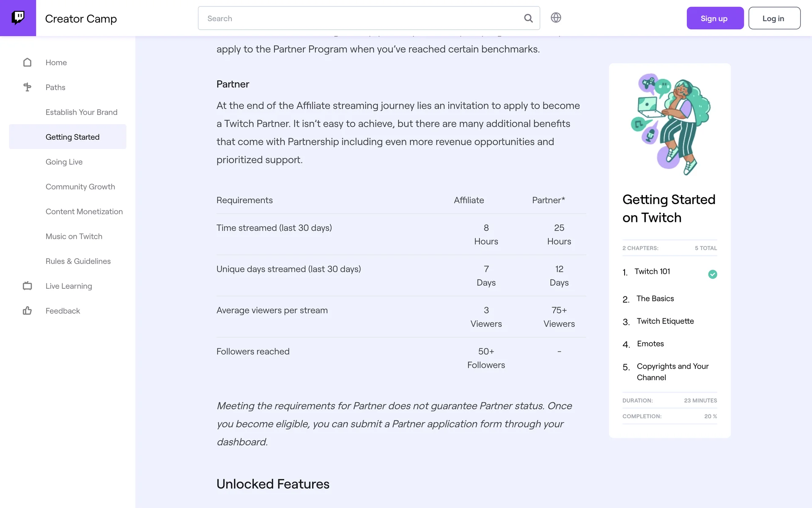Open Copyrights and Your Channel chapter
The width and height of the screenshot is (812, 508).
(x=672, y=372)
